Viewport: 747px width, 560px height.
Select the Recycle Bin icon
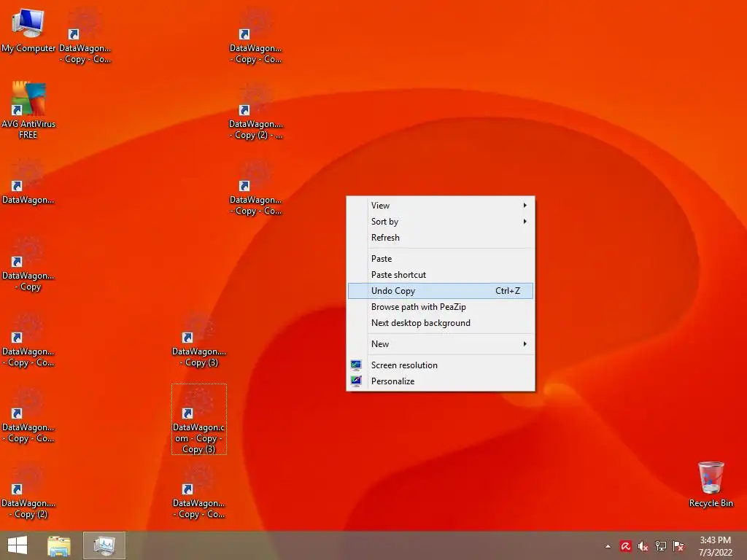pos(711,484)
